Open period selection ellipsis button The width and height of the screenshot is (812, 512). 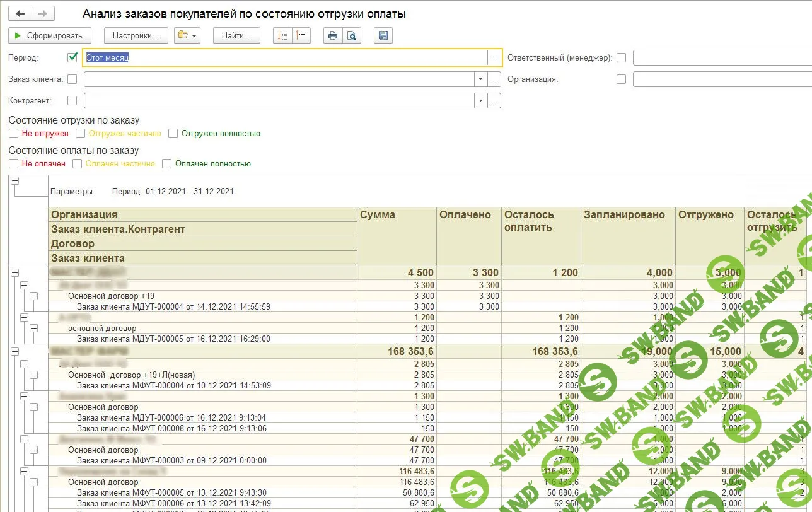494,57
